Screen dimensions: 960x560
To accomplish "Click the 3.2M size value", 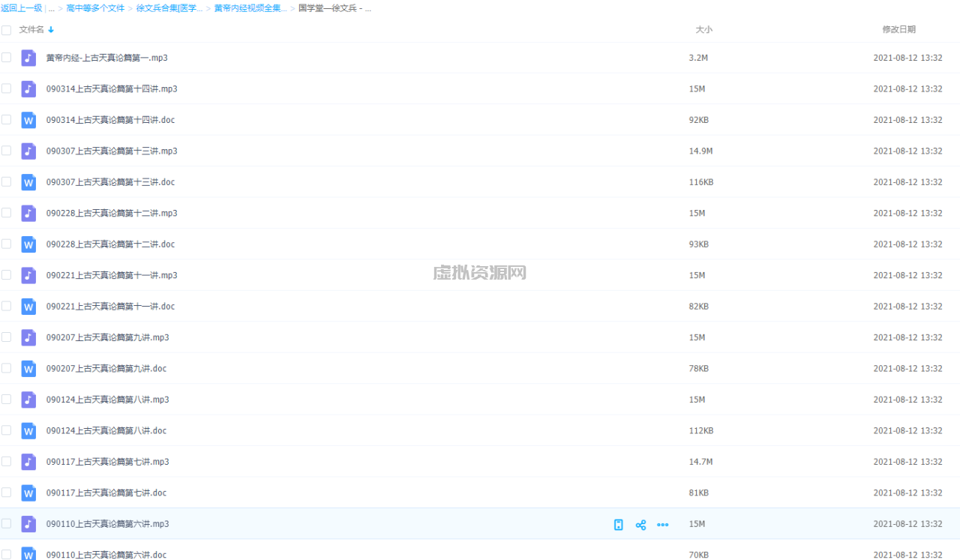I will click(x=698, y=58).
